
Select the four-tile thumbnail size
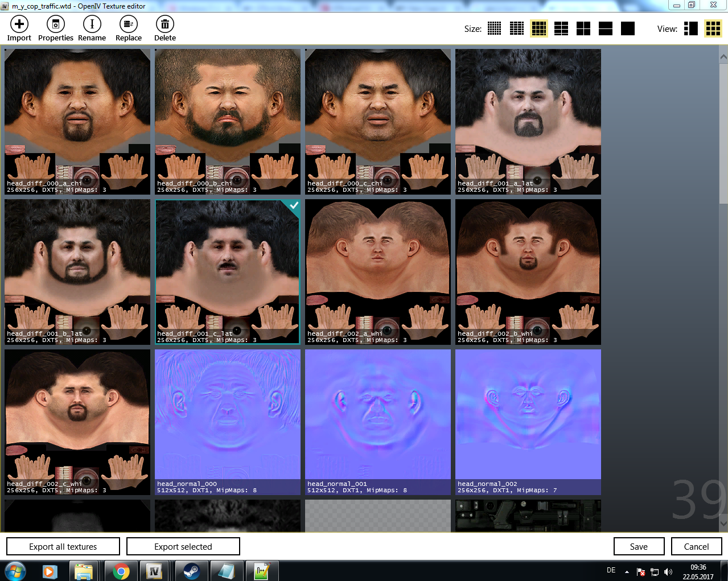coord(583,28)
